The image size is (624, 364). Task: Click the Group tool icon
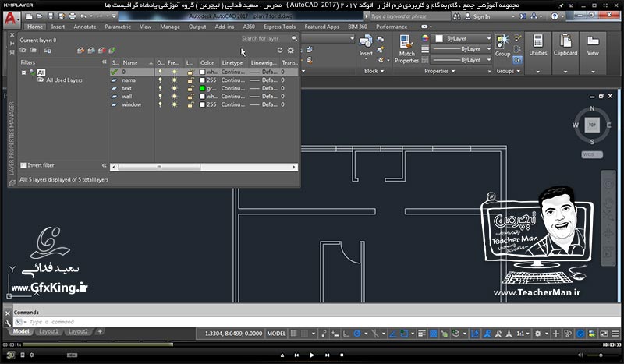tap(502, 45)
